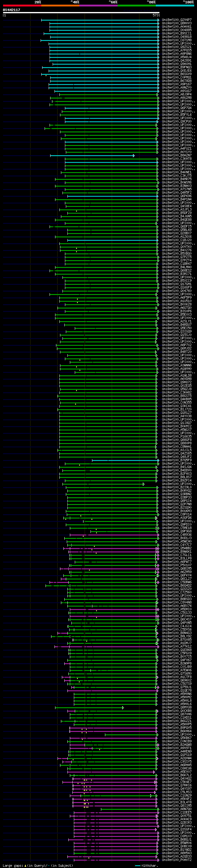The width and height of the screenshot is (197, 868).
Task: Select the UniRef100_Q6DFI5 label
Action: [177, 226]
